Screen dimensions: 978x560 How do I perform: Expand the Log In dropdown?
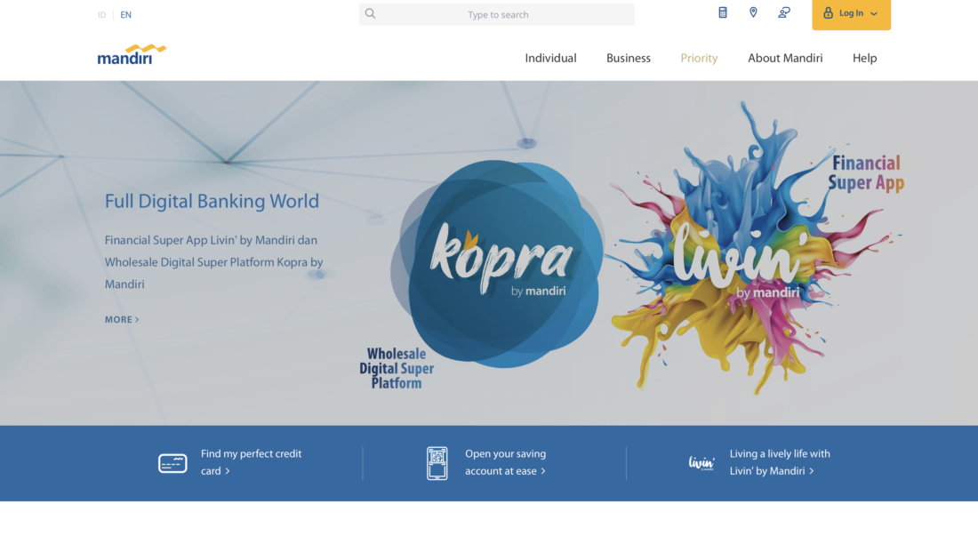[851, 14]
